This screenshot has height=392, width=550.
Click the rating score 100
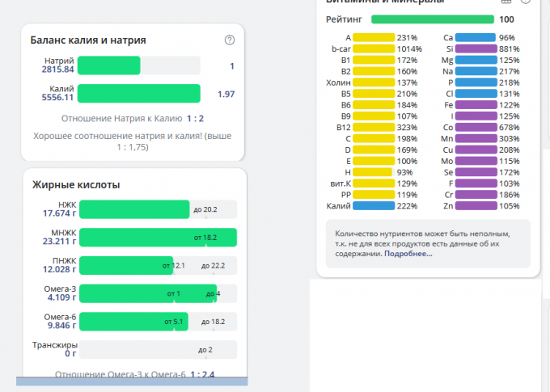pyautogui.click(x=506, y=19)
